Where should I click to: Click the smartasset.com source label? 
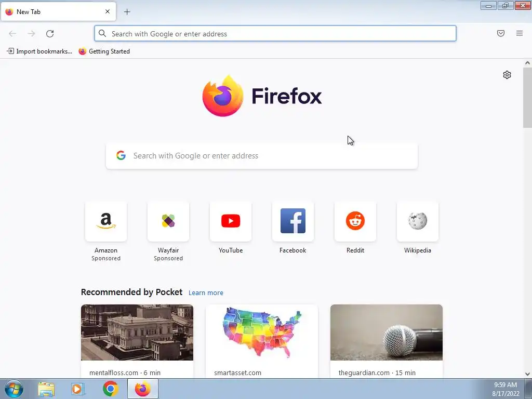pos(237,373)
